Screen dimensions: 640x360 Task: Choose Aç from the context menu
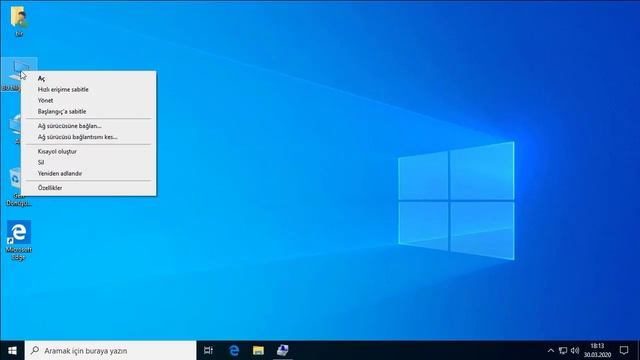coord(89,78)
